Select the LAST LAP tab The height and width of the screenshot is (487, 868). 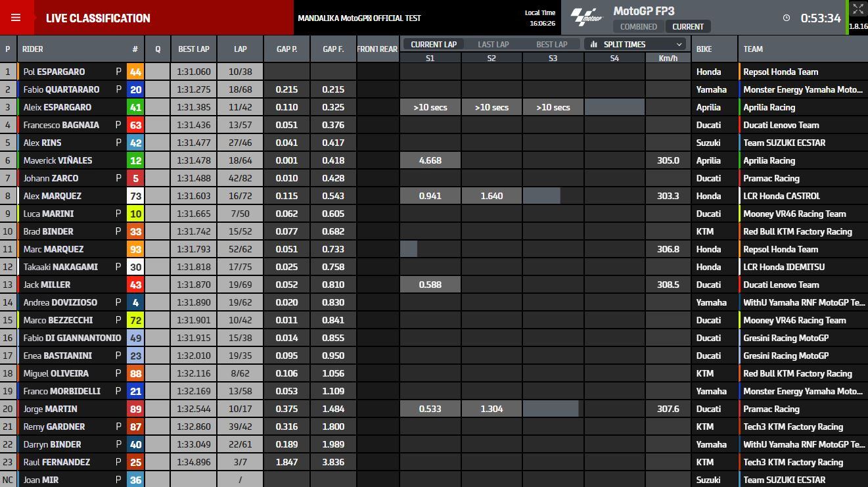[x=493, y=44]
